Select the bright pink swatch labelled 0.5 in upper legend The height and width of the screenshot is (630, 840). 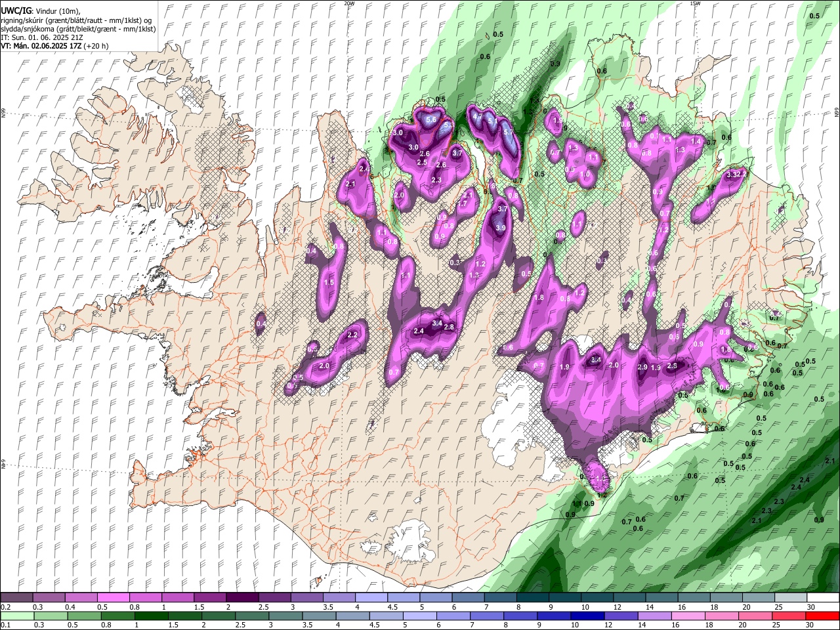pos(114,598)
